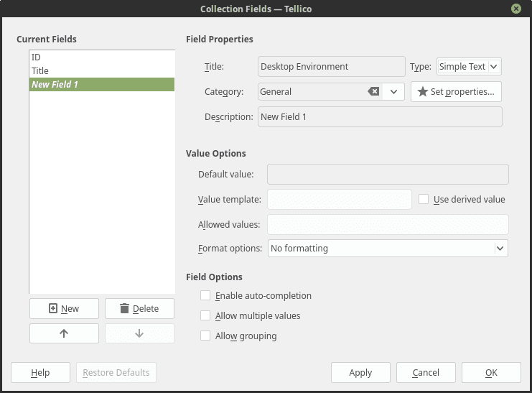Close the Collection Fields dialog
The height and width of the screenshot is (393, 532).
pos(516,9)
